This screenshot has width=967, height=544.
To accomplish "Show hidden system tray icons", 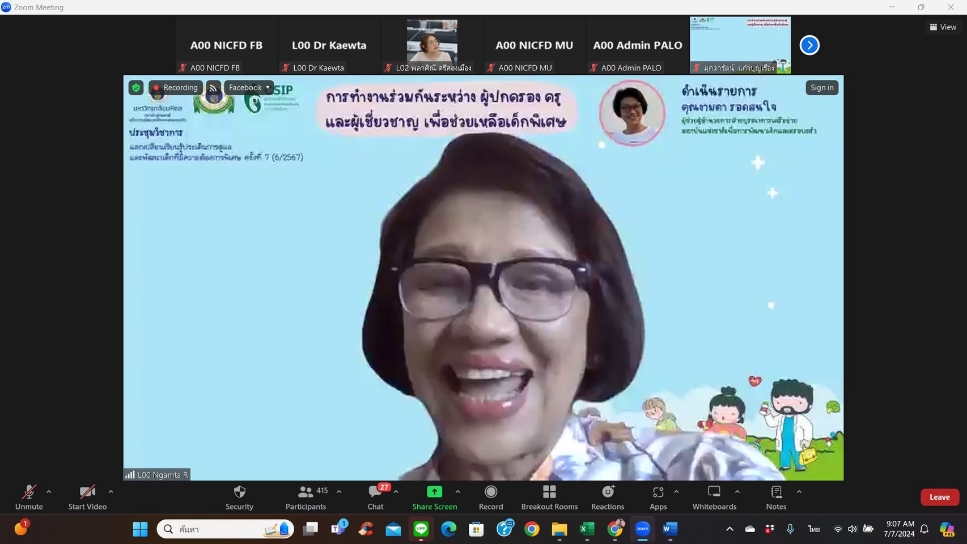I will pos(730,529).
